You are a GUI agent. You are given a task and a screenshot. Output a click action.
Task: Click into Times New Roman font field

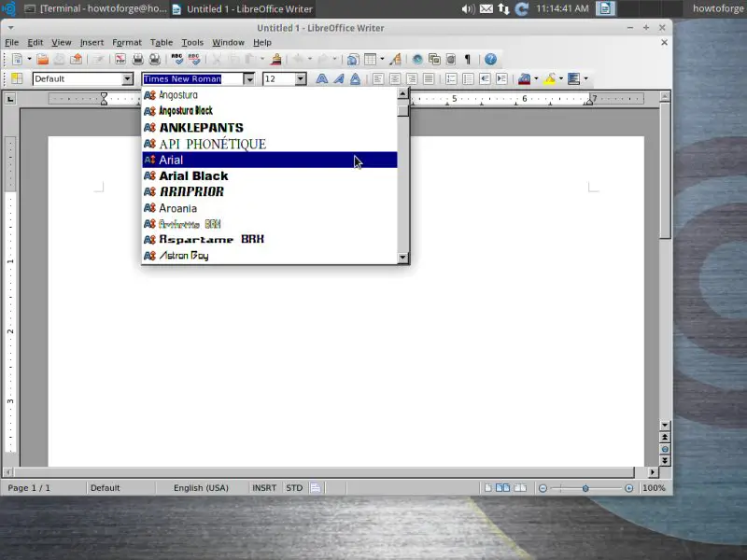tap(192, 78)
